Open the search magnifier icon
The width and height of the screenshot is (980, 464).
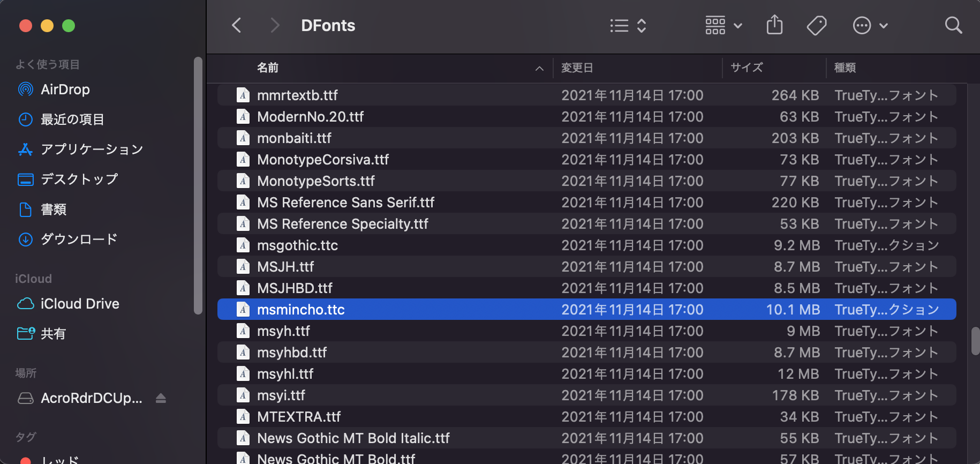953,25
